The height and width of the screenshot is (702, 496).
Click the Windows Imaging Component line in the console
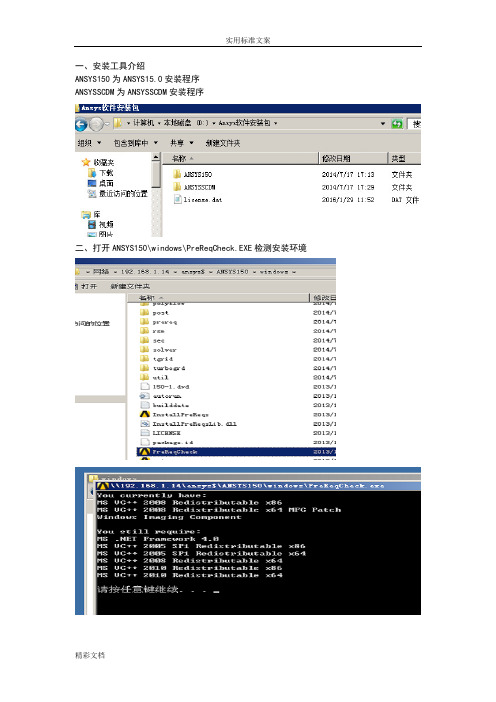169,517
